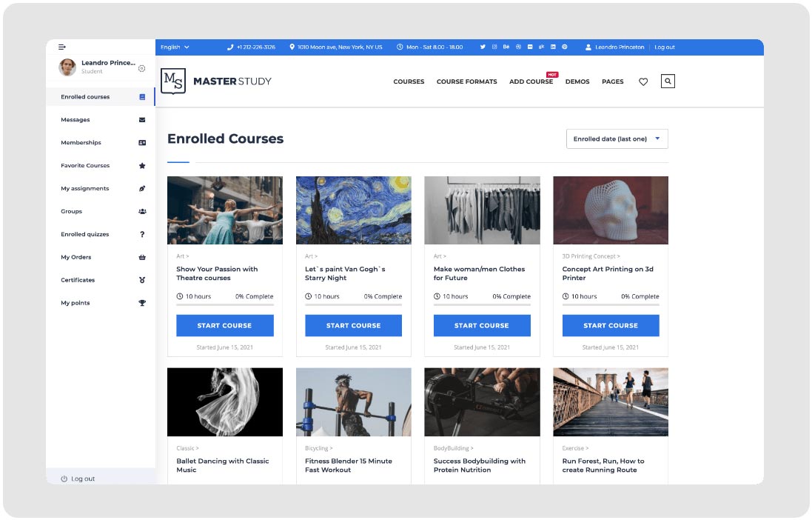Image resolution: width=812 pixels, height=520 pixels.
Task: Open Show Your Passion with Theatre title
Action: pyautogui.click(x=217, y=274)
